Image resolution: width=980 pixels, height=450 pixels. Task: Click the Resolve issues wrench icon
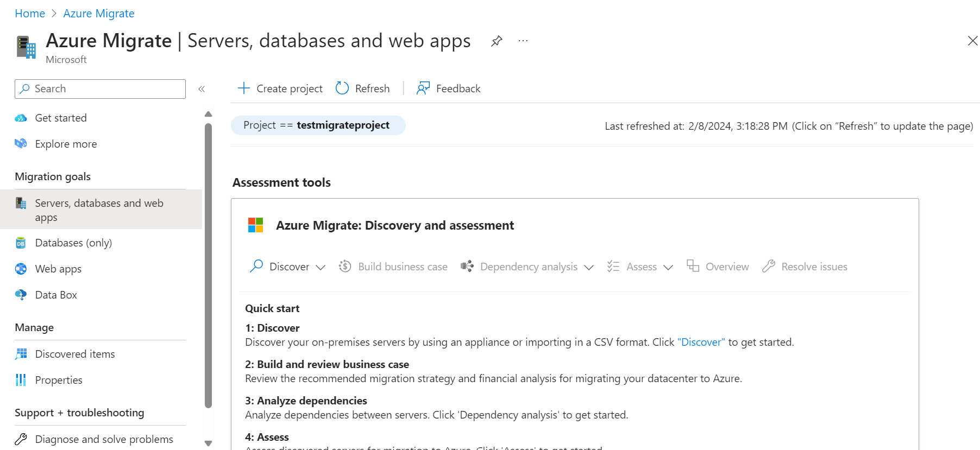[769, 267]
